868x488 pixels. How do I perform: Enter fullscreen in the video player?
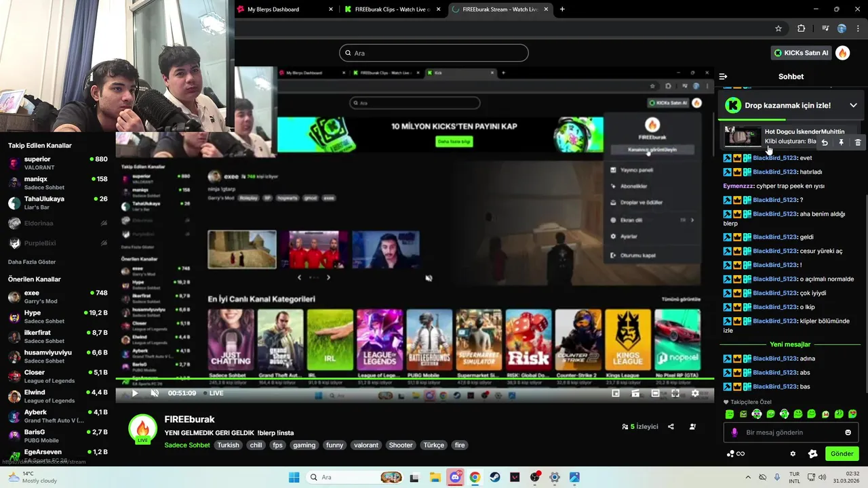pyautogui.click(x=675, y=393)
